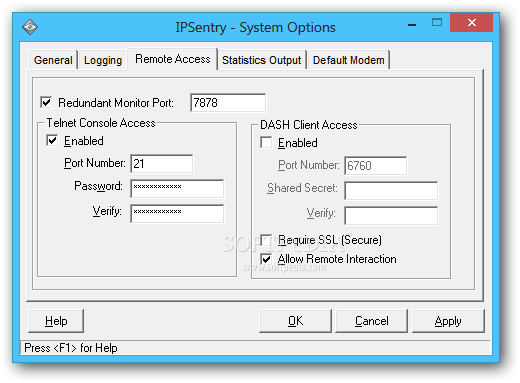Click the DASH Verify input field
The height and width of the screenshot is (383, 520).
click(391, 216)
